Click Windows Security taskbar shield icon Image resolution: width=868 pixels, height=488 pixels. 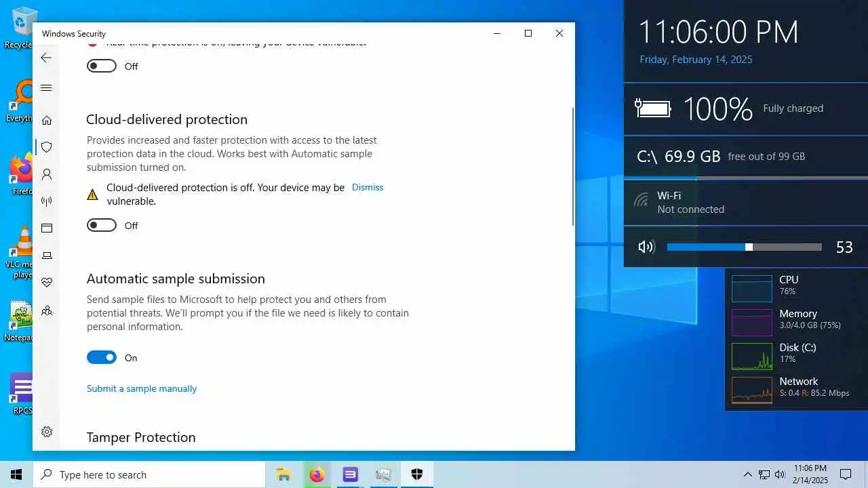(x=417, y=474)
